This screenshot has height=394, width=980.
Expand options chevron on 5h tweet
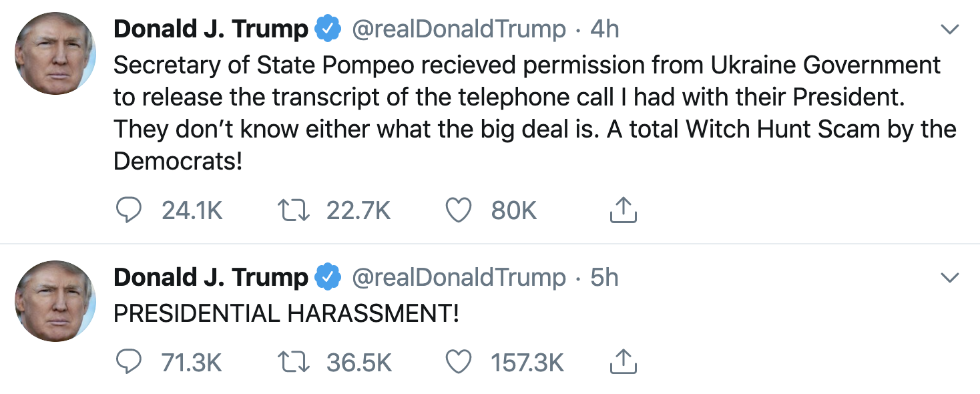tap(949, 277)
